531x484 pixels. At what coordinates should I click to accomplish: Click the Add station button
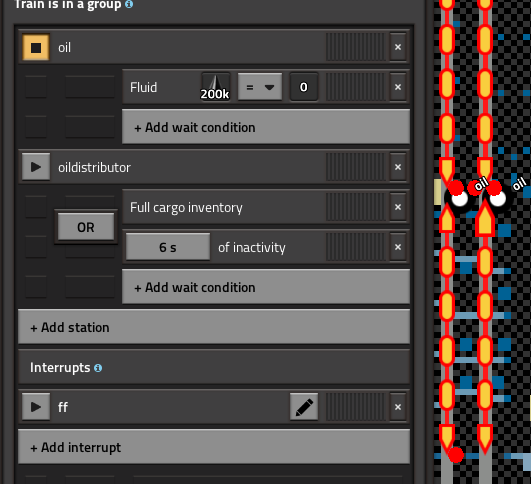(x=214, y=327)
